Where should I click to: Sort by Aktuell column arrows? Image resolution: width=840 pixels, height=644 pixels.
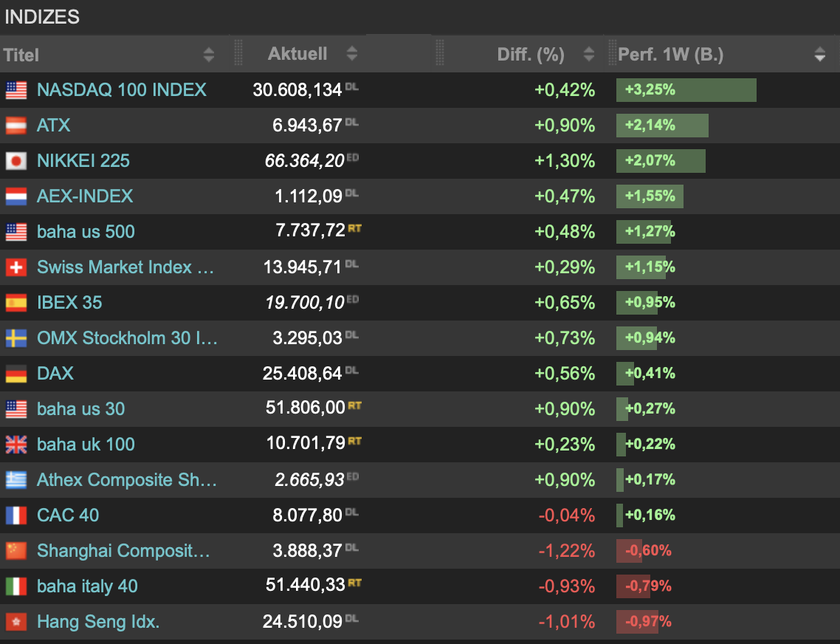tap(352, 53)
